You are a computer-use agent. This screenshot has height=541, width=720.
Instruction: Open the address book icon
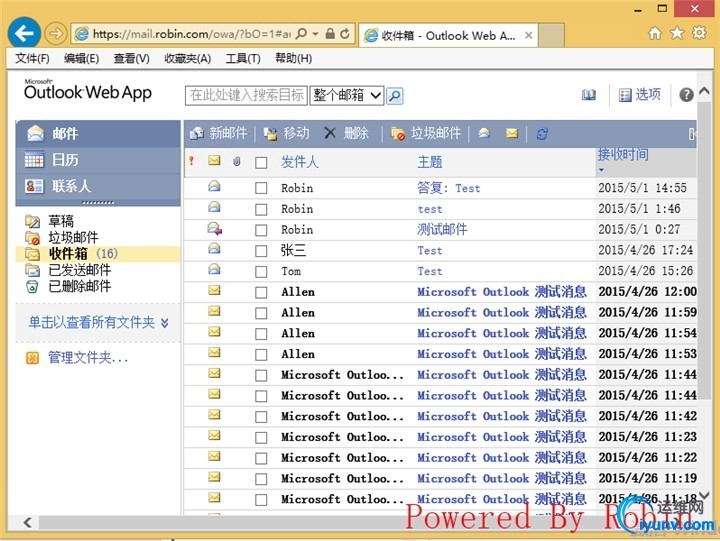tap(589, 95)
